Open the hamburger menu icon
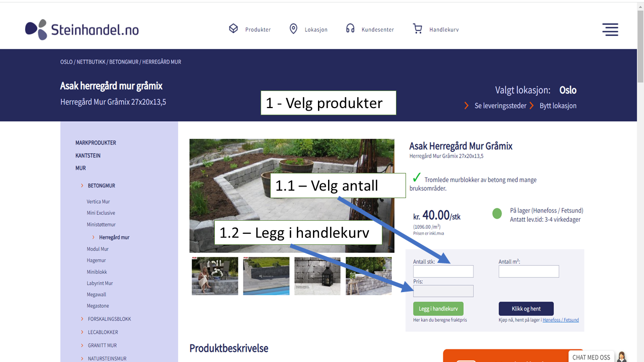Viewport: 644px width, 362px height. click(610, 30)
